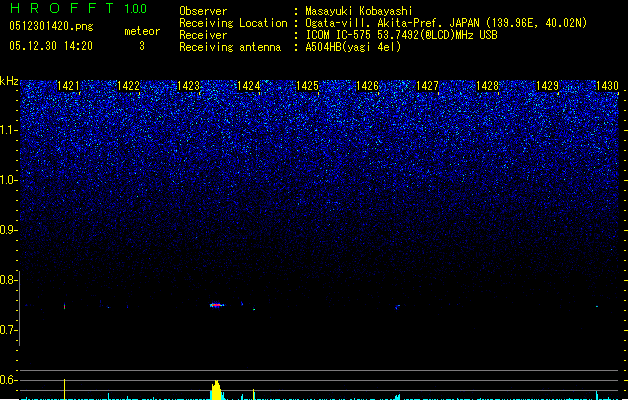The image size is (629, 400).
Task: Click the Receiver label
Action: (203, 35)
